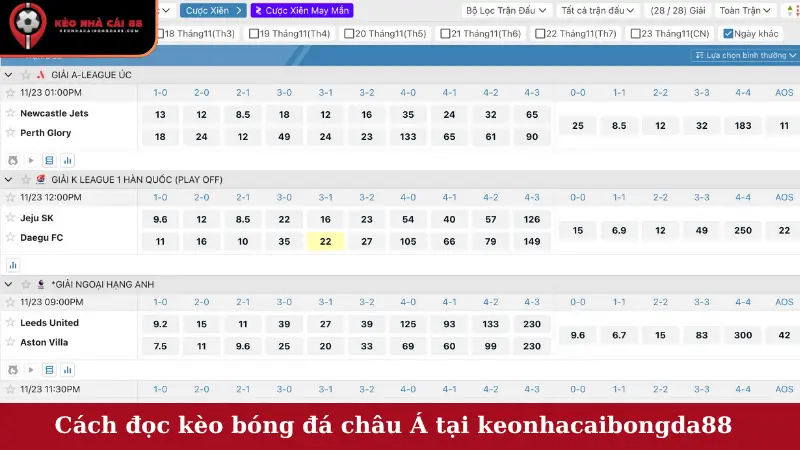Star the 11/23 12:00PM match row
Screen dimensions: 800x450
(x=10, y=197)
